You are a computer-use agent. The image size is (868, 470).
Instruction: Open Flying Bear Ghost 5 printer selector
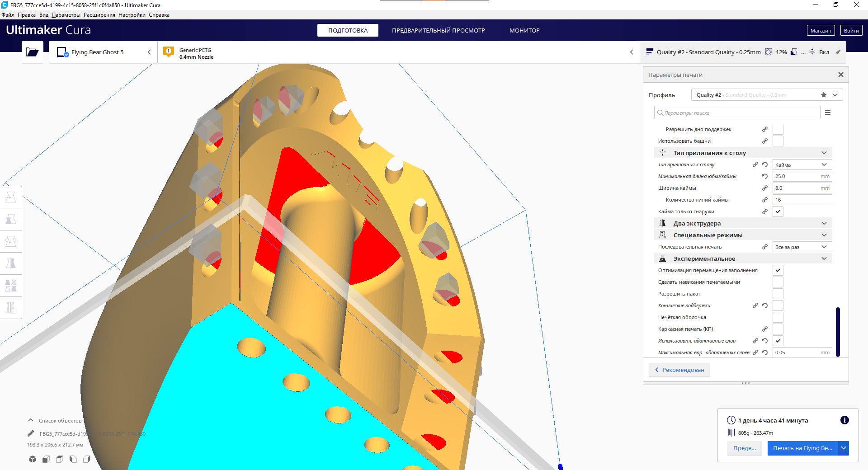click(x=103, y=52)
